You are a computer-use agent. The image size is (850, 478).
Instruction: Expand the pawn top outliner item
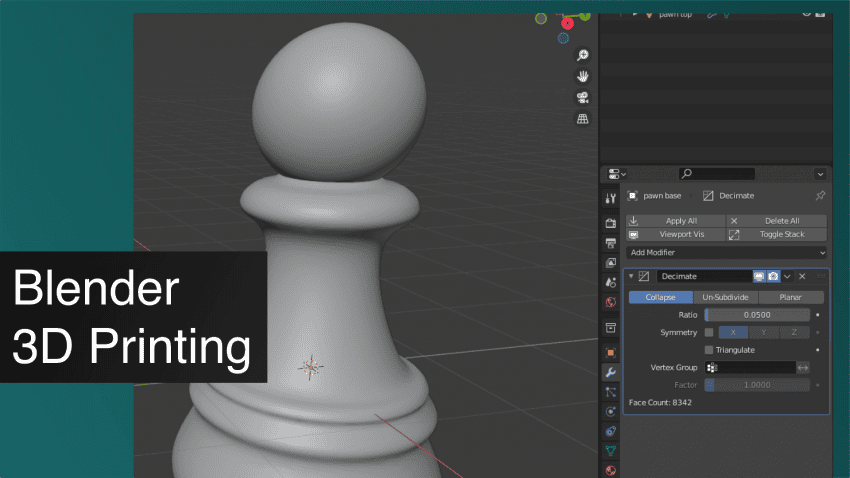point(635,15)
